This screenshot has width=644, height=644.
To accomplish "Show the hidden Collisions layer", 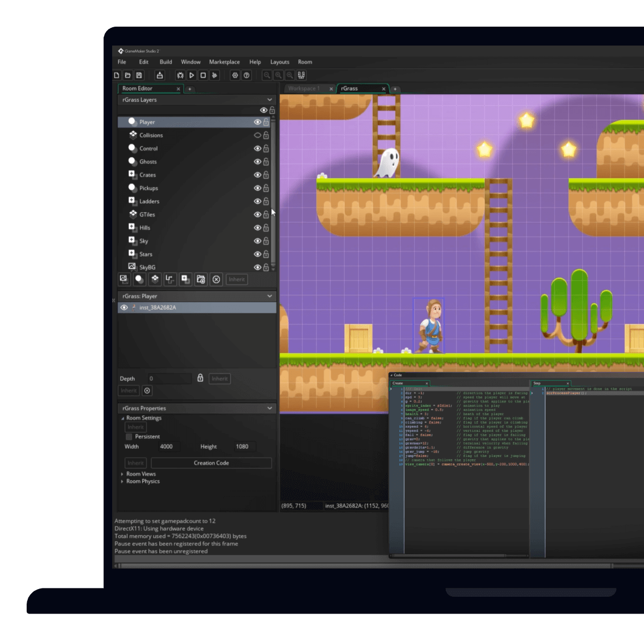I will point(257,135).
